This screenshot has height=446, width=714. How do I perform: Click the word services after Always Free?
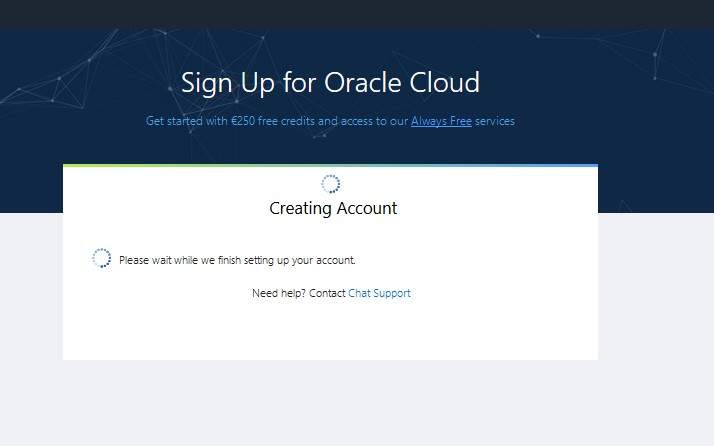pyautogui.click(x=495, y=121)
